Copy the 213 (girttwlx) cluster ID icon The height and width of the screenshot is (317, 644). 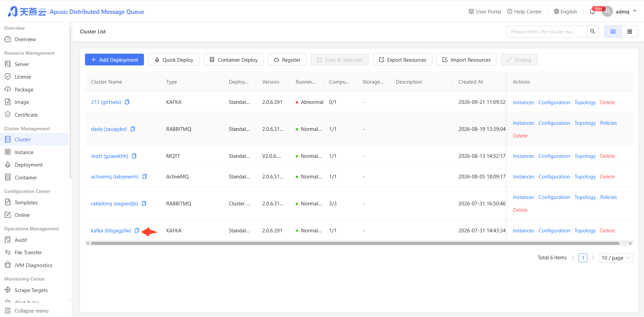(x=127, y=102)
